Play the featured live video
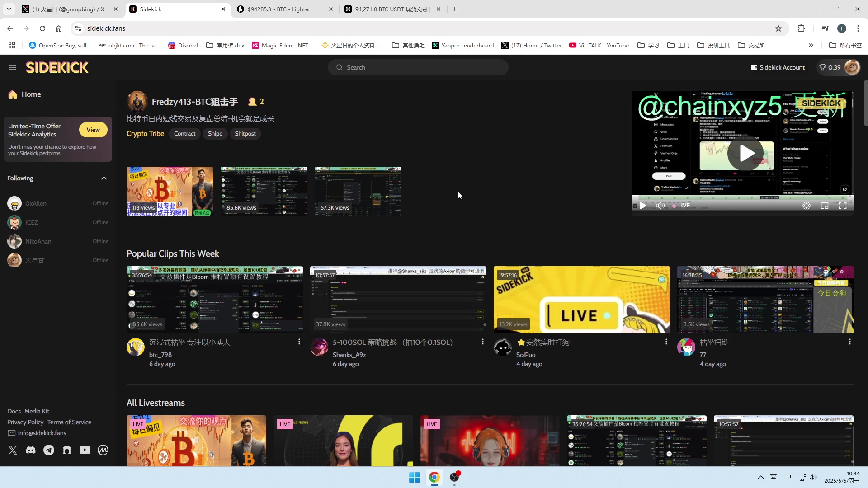Screen dimensions: 868x488 [746, 154]
